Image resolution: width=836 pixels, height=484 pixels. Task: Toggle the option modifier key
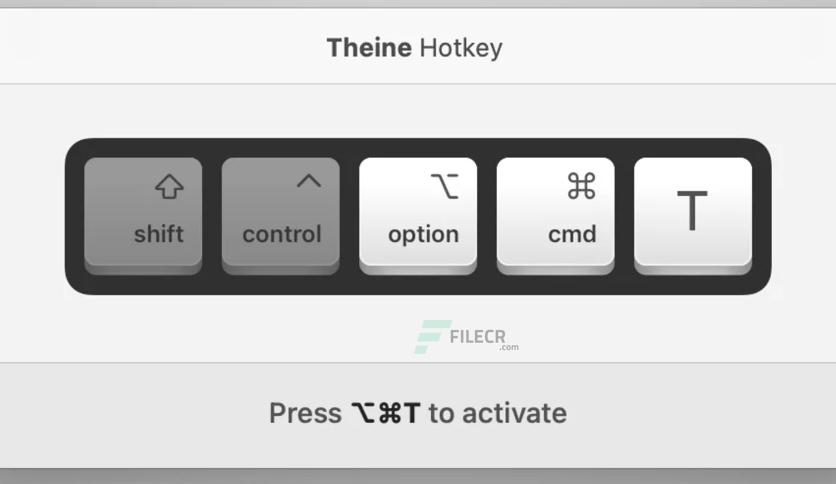[418, 215]
